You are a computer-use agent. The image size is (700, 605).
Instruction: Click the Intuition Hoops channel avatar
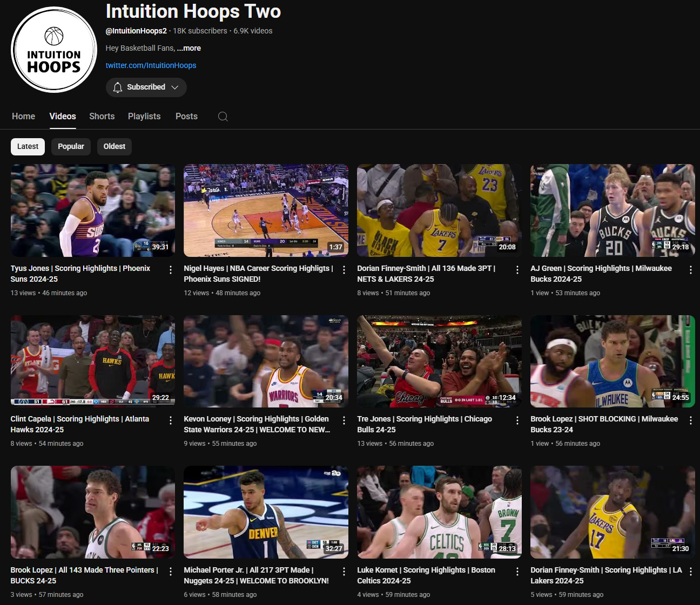point(54,50)
